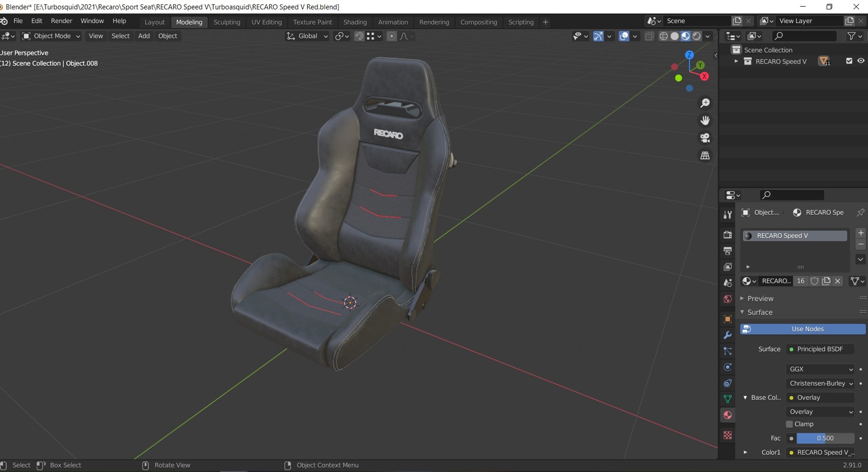Toggle show gizmo button
Viewport: 868px width, 472px height.
coord(598,36)
